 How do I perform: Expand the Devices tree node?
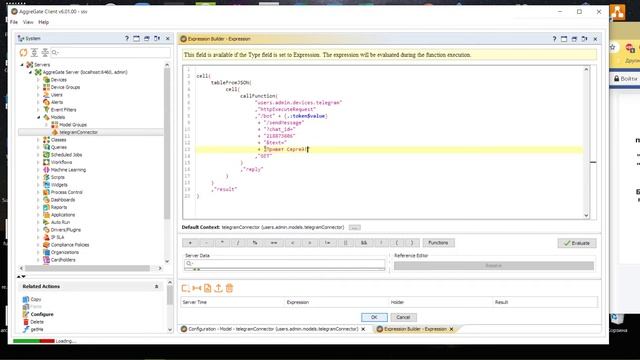click(x=38, y=80)
